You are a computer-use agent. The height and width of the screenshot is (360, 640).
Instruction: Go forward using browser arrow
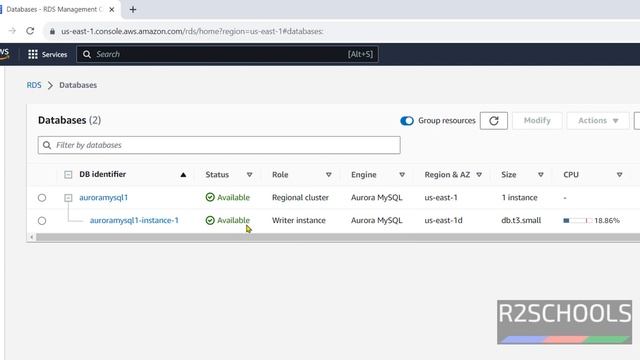pos(12,31)
